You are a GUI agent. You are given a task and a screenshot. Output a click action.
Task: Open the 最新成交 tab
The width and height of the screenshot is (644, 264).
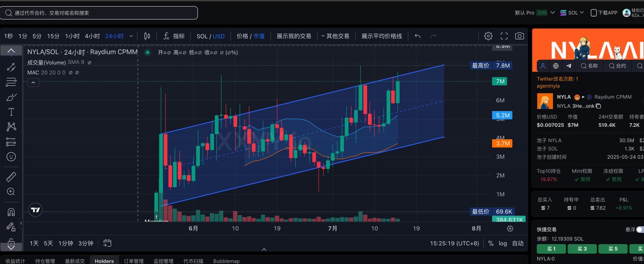tap(75, 261)
